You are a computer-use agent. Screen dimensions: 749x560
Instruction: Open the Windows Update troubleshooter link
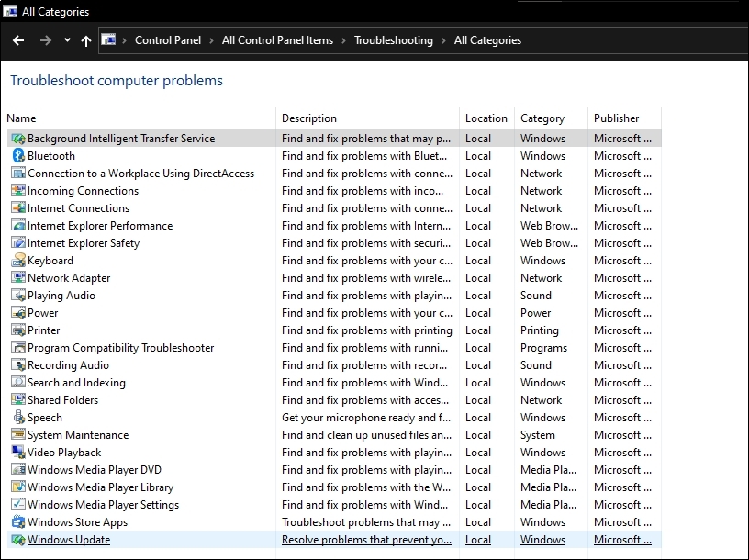(69, 540)
